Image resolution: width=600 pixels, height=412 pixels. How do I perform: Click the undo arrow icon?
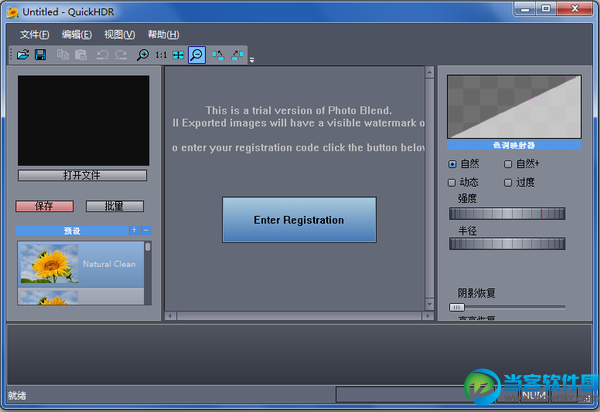click(103, 55)
